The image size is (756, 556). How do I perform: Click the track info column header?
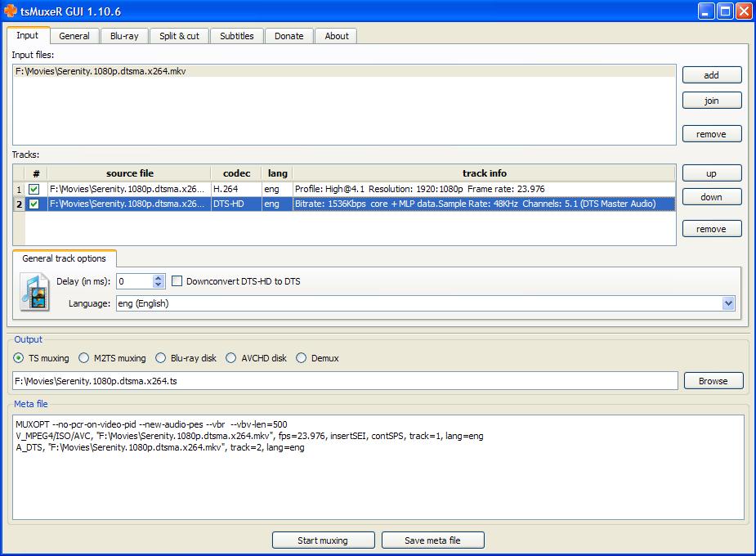pyautogui.click(x=484, y=173)
